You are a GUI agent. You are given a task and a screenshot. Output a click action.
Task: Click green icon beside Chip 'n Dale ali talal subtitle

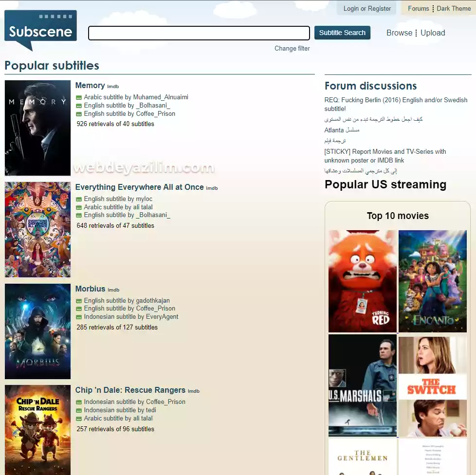(79, 419)
